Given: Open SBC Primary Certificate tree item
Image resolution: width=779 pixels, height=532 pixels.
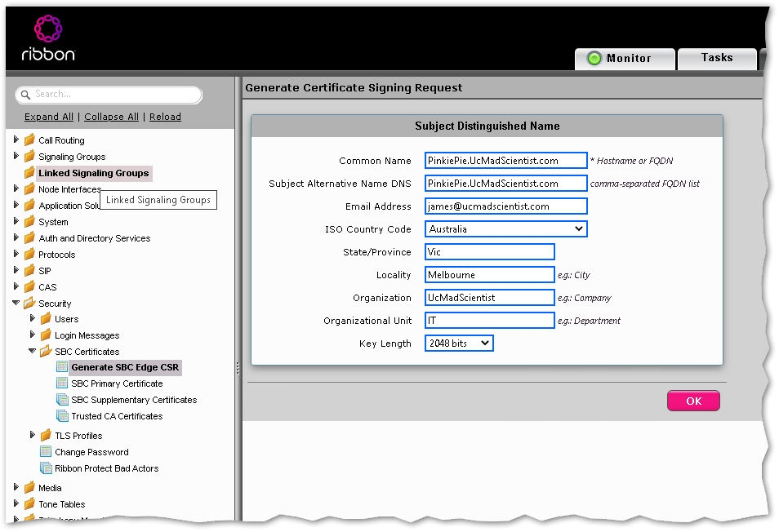Looking at the screenshot, I should 117,383.
